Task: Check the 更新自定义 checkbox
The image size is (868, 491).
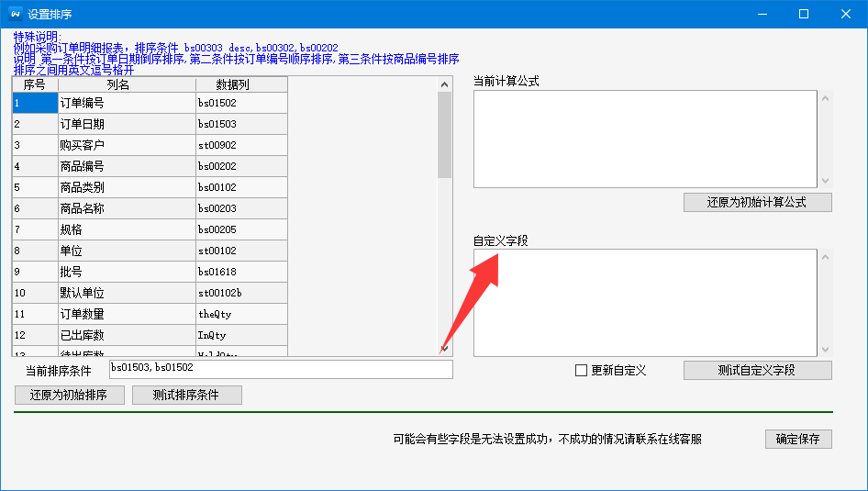Action: 581,371
